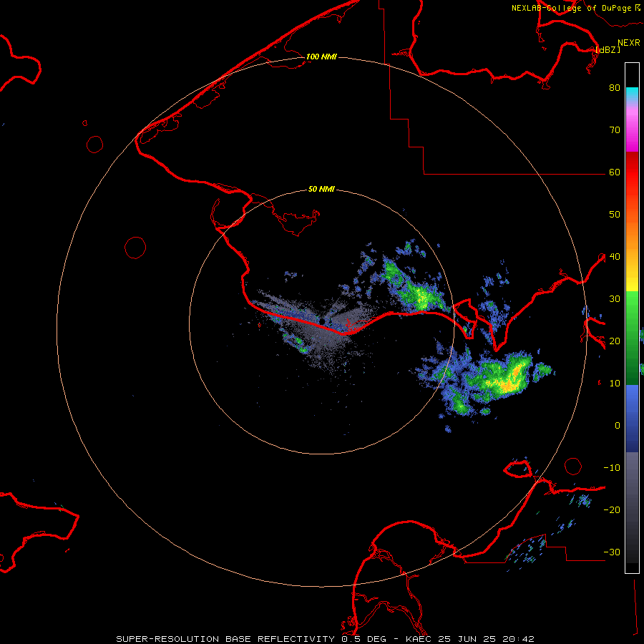This screenshot has height=644, width=644.
Task: Select the 10 value on the dBZ scale
Action: click(615, 384)
